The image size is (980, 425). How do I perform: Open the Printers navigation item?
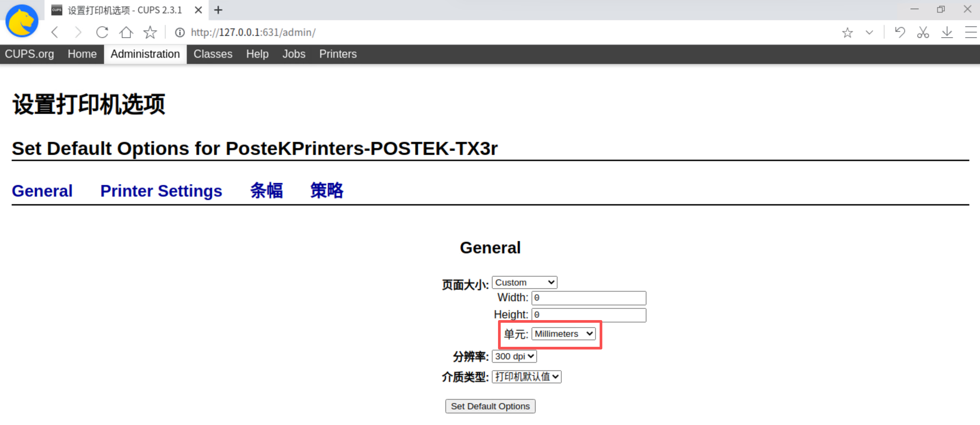click(x=338, y=54)
